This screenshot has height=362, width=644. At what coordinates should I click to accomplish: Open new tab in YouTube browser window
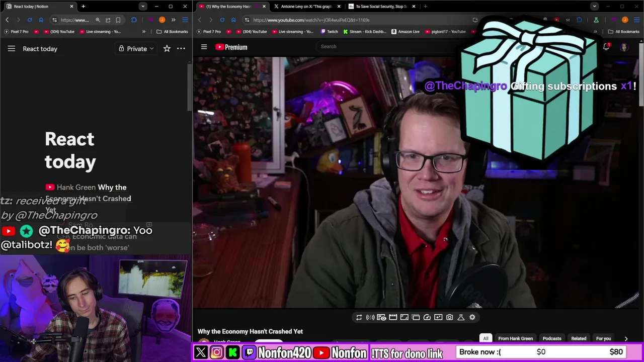click(x=425, y=7)
